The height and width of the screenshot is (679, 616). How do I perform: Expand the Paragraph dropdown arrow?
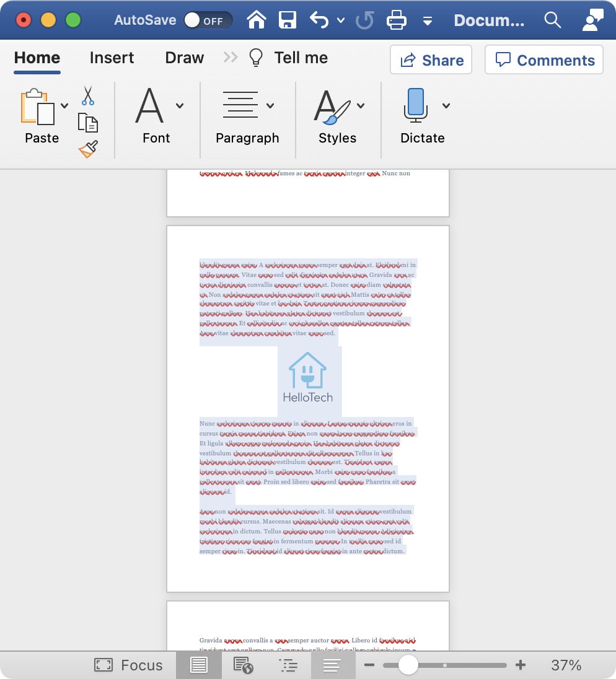click(270, 106)
